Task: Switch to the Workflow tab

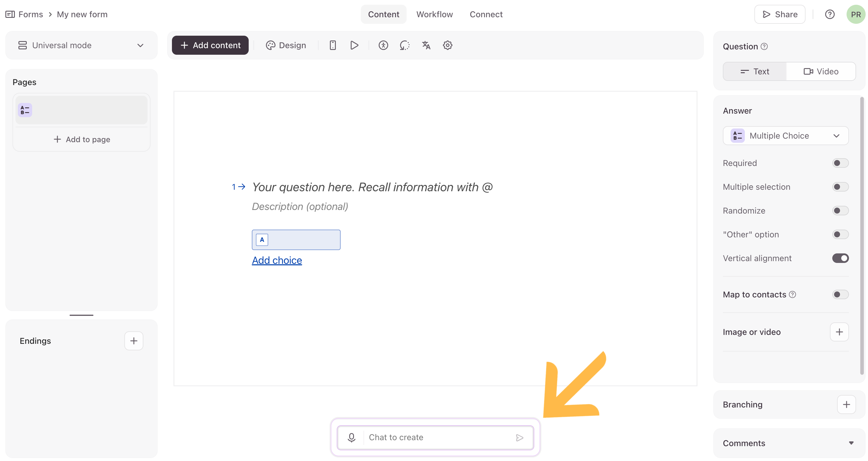Action: pos(434,15)
